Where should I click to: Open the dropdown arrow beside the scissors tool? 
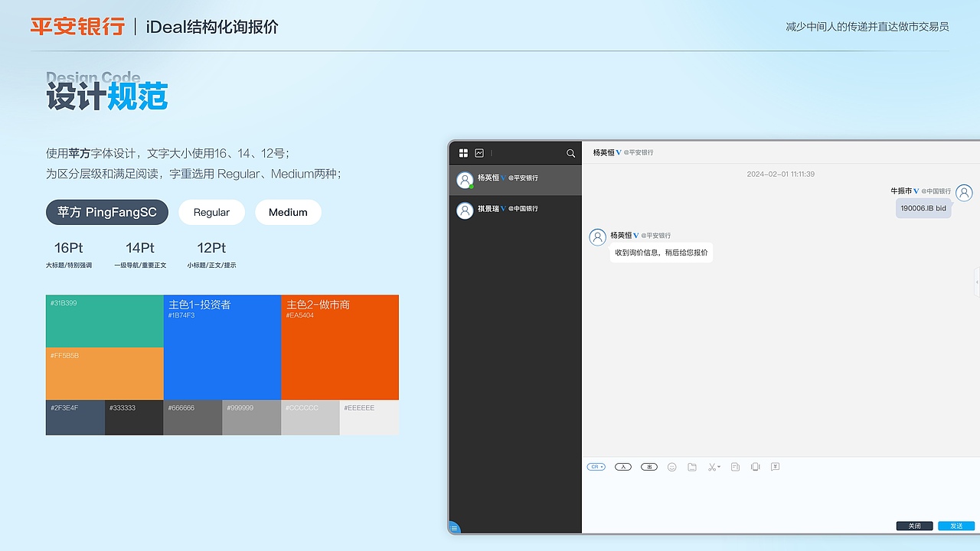[720, 466]
